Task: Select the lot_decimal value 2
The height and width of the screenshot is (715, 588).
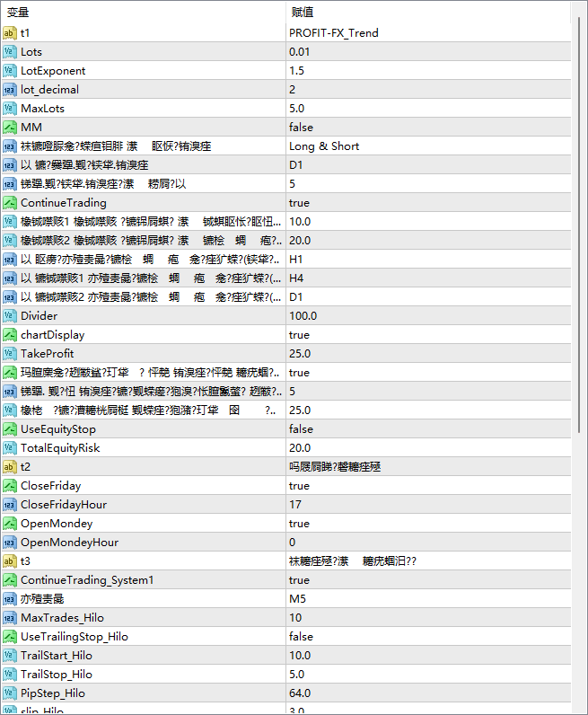Action: point(292,90)
